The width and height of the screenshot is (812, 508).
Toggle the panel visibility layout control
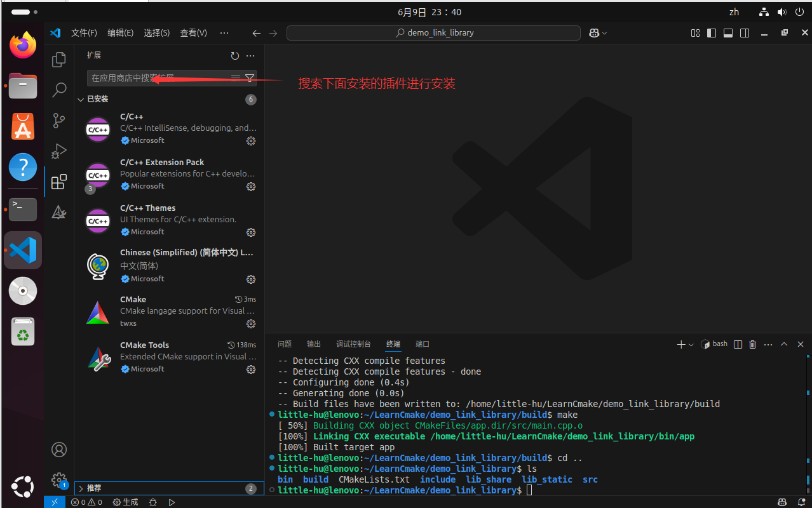pos(727,32)
